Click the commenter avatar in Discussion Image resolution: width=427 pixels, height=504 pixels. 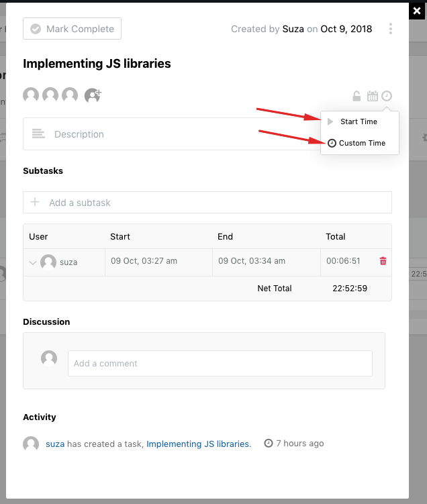(x=49, y=358)
